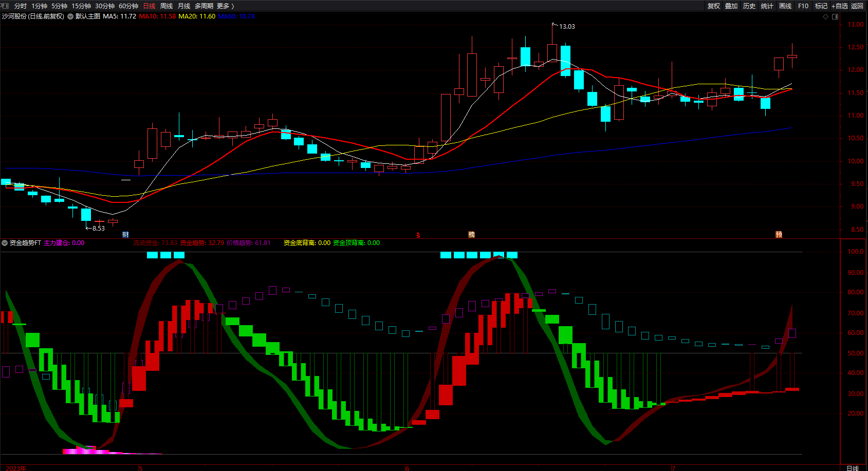
Task: Click the diamond icon above the price axis
Action: pyautogui.click(x=826, y=16)
